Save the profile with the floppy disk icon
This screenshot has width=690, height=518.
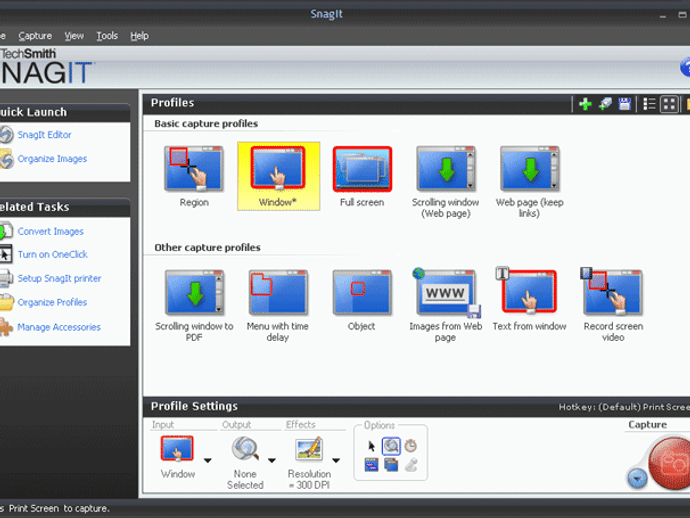click(624, 104)
